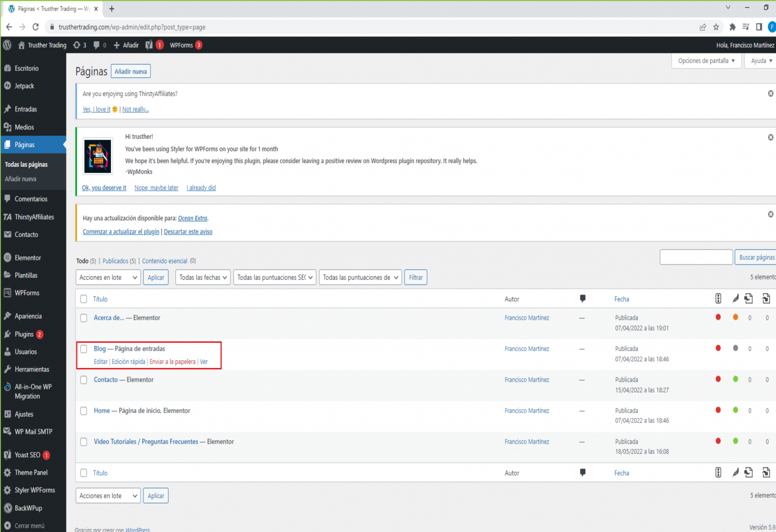Click Enviar a la papelera under Blog
Viewport: 776px width, 532px height.
tap(173, 362)
